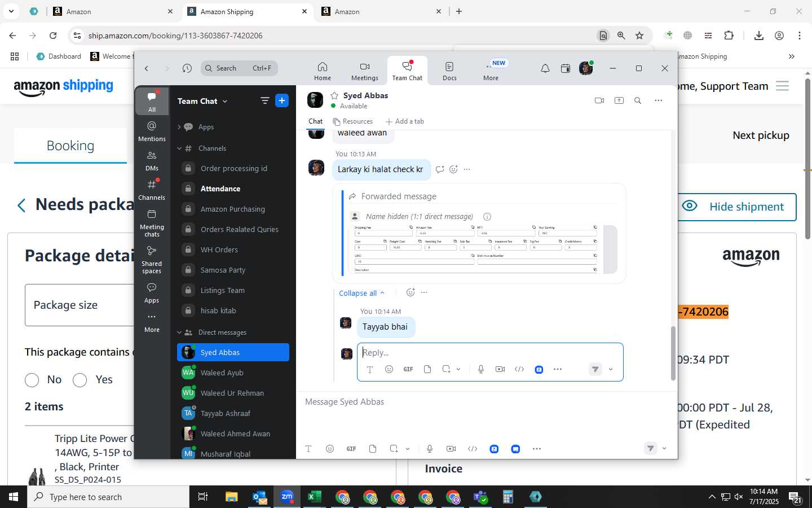Click the Message Syed Abbas field
Viewport: 812px width, 508px height.
[x=486, y=402]
